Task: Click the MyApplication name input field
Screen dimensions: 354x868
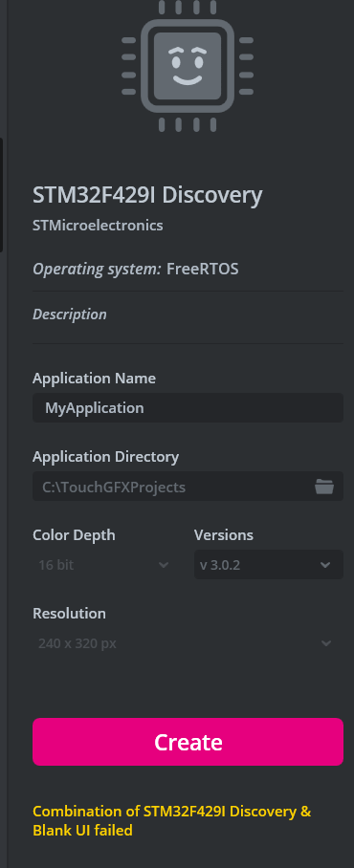Action: pos(188,408)
